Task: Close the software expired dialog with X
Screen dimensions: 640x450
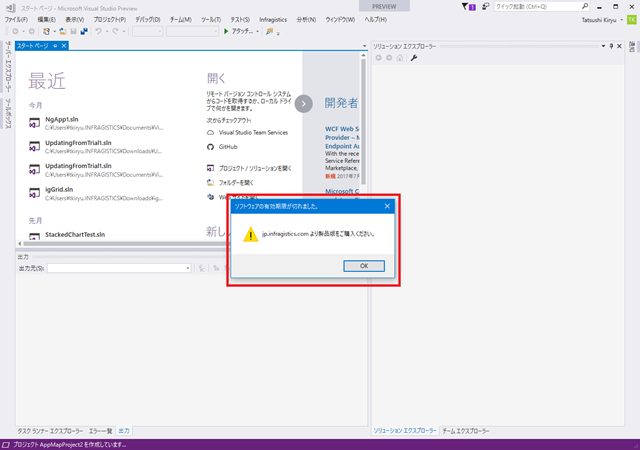Action: [x=387, y=206]
